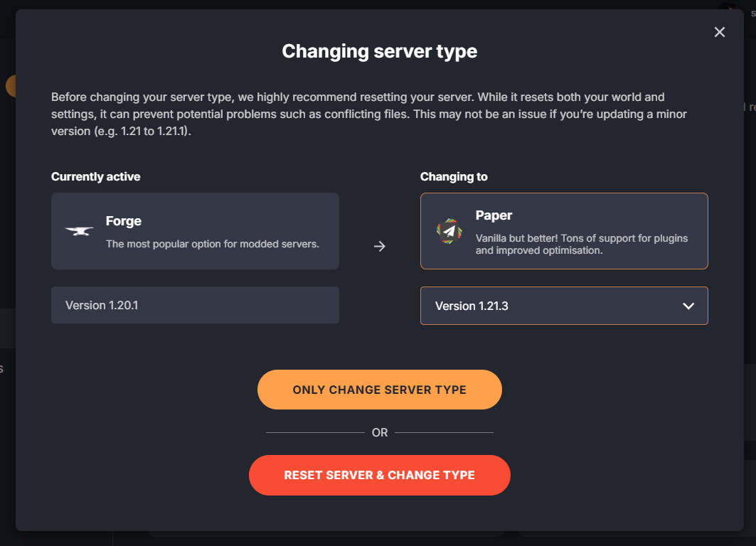Click the Changing to label

[x=454, y=176]
